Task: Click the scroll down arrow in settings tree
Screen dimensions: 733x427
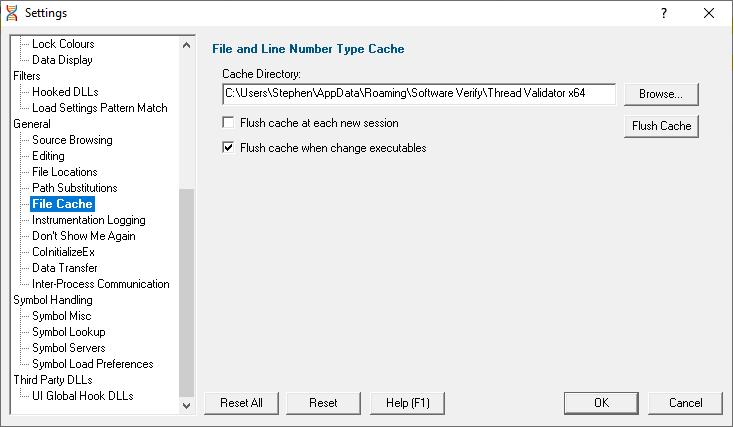Action: tap(187, 405)
